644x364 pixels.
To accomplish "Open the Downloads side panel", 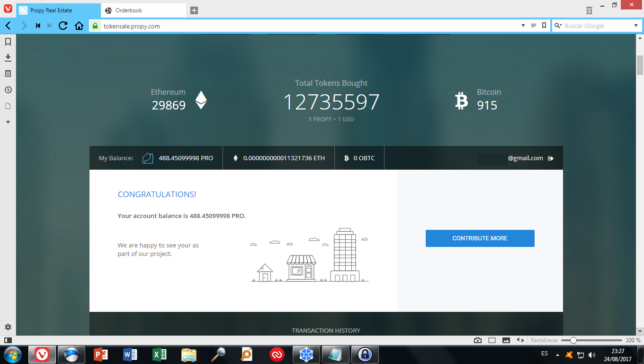I will point(8,58).
